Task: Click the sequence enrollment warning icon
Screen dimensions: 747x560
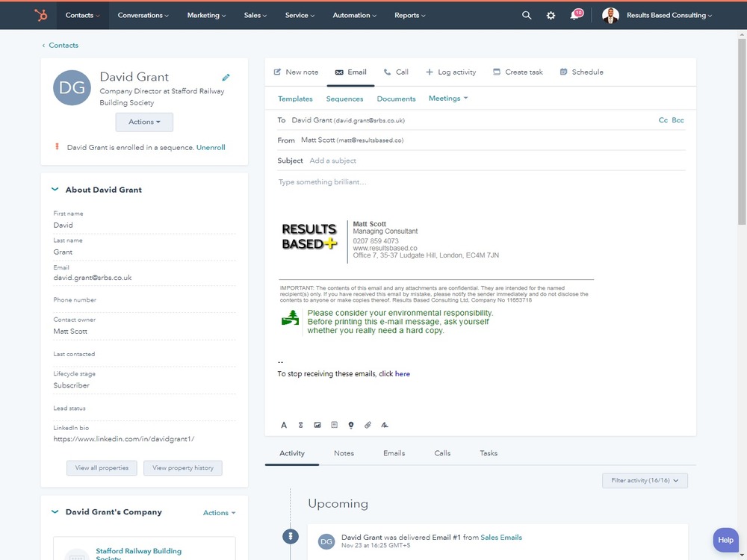Action: coord(58,146)
